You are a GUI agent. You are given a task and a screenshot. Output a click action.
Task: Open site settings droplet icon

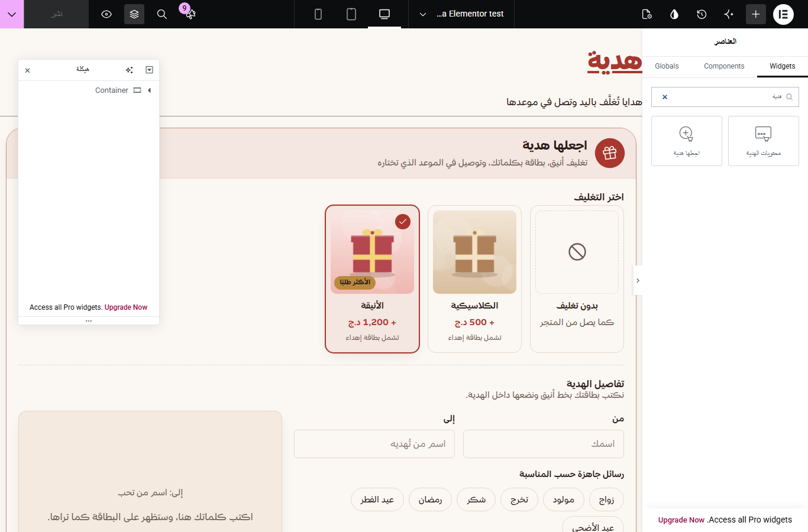tap(674, 14)
